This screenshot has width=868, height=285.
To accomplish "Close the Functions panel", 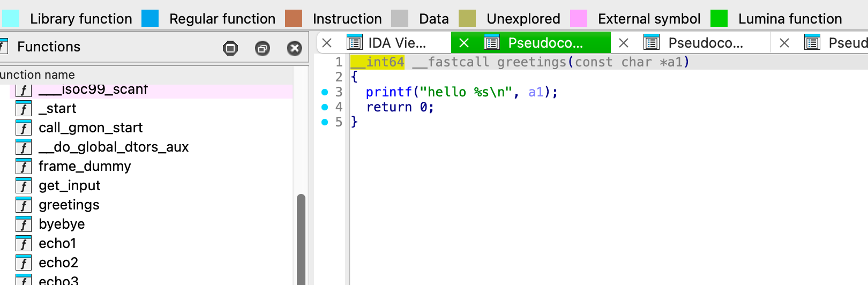I will tap(294, 48).
